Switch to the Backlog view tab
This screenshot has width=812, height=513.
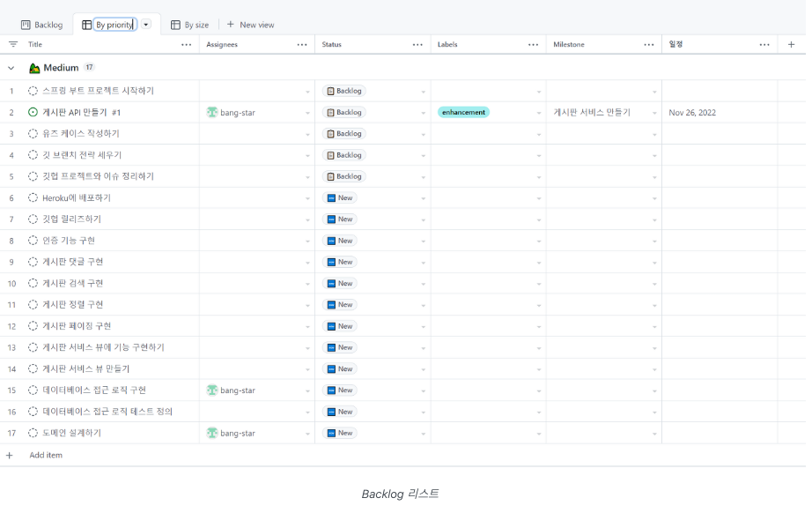point(42,25)
